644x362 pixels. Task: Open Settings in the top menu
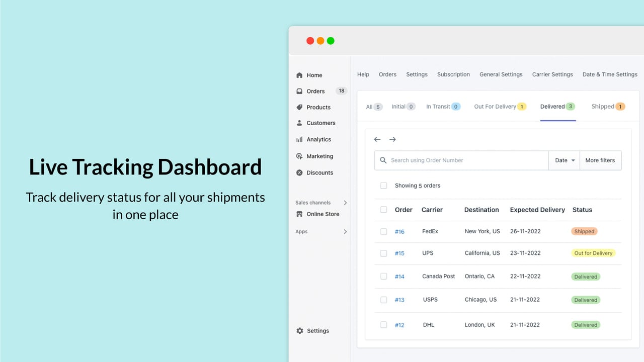pyautogui.click(x=417, y=74)
